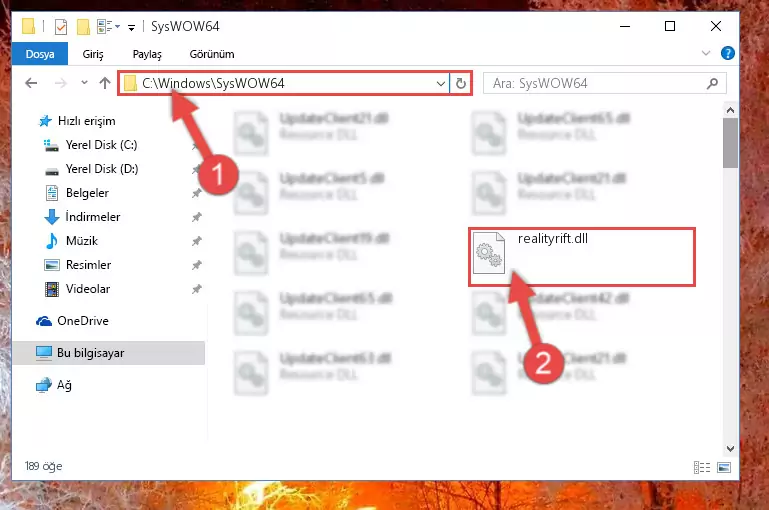Unpin Belgeler using its pin icon
Screen dimensions: 769x510
pyautogui.click(x=197, y=193)
